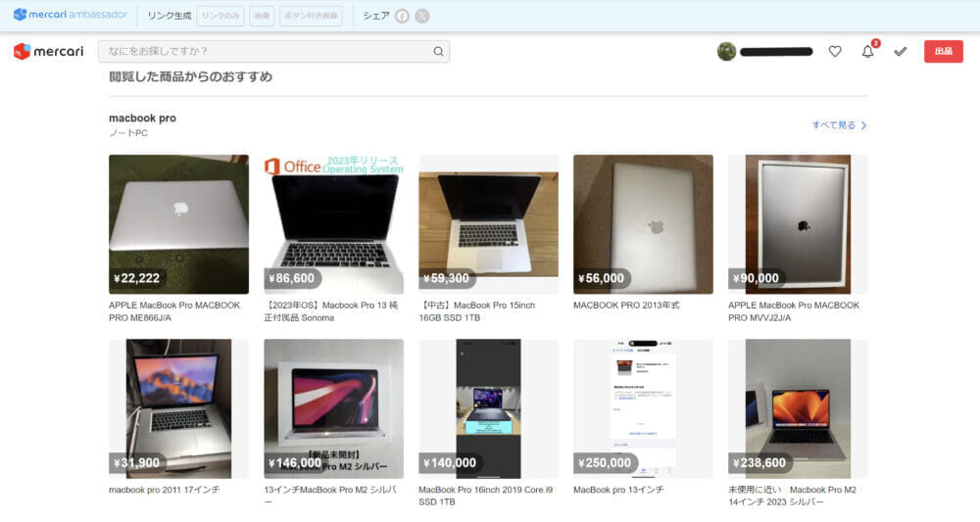Open the ¥238,600 Macbook Pro M2 14インチ thumbnail
980x522 pixels.
798,409
